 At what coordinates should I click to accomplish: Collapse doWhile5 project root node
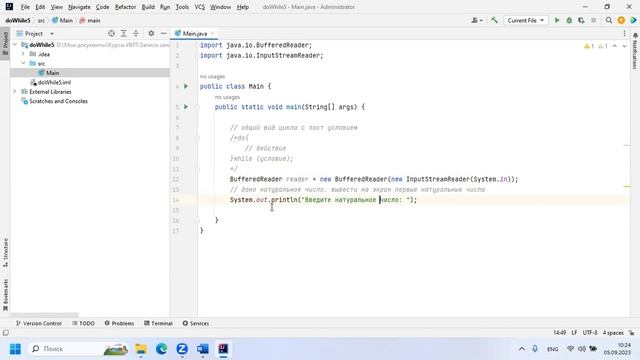pyautogui.click(x=15, y=44)
